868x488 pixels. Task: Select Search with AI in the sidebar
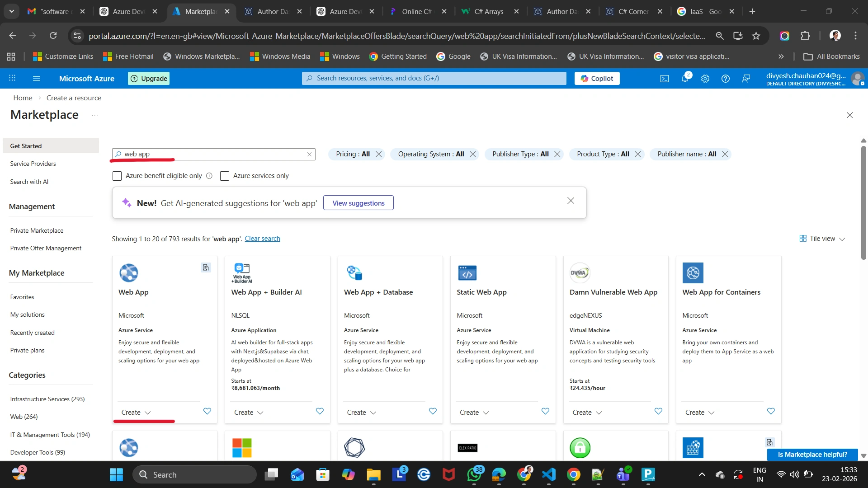point(29,182)
